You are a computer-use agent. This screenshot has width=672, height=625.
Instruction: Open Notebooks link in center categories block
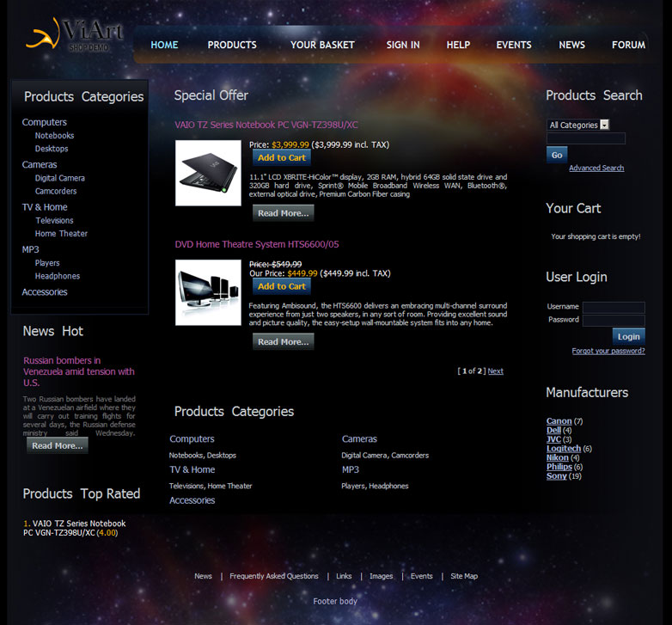186,456
